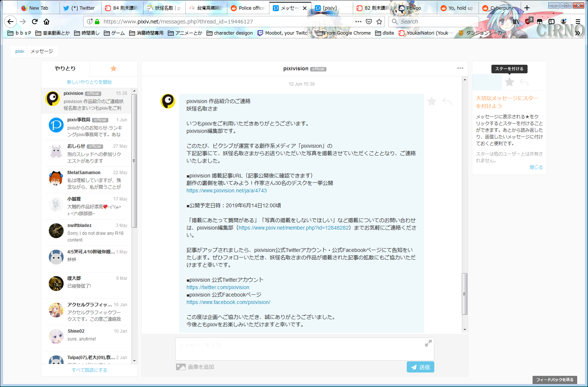Star icon in star tip panel
Viewport: 588px width, 387px height.
(509, 82)
